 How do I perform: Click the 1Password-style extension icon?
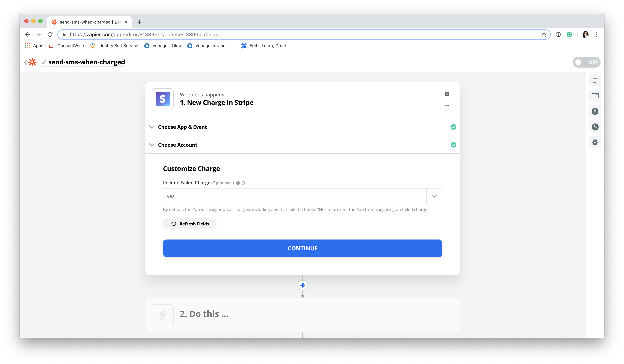pos(558,35)
